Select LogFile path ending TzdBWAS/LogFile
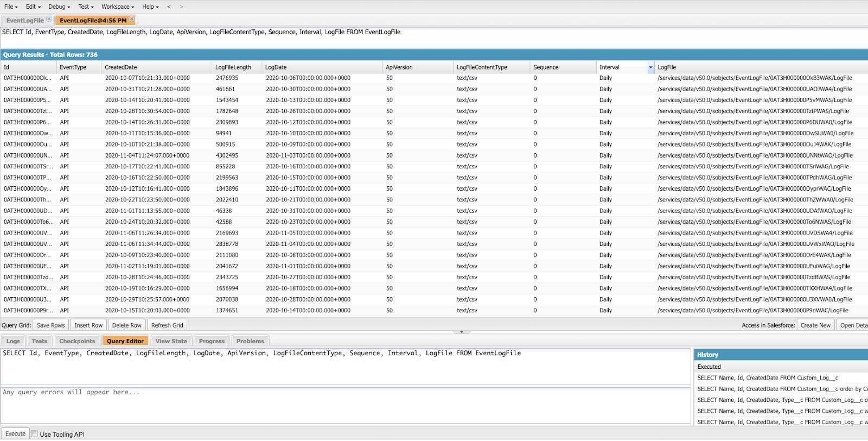 tap(761, 277)
